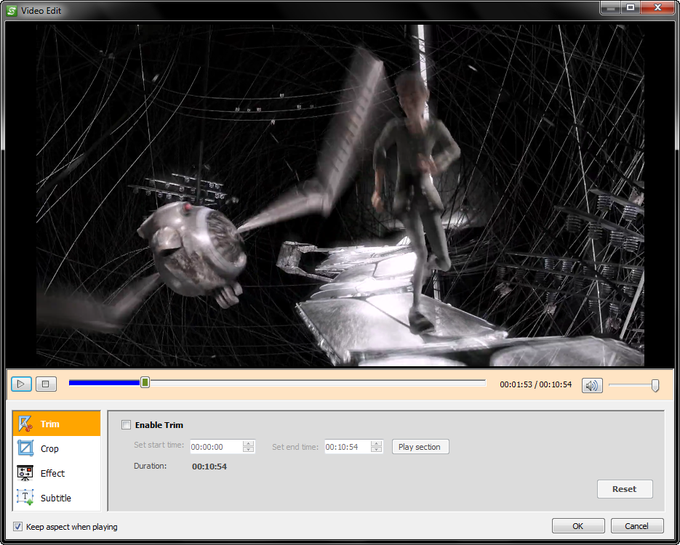Click the Duration value 00:10:54
The image size is (680, 545).
[x=209, y=467]
